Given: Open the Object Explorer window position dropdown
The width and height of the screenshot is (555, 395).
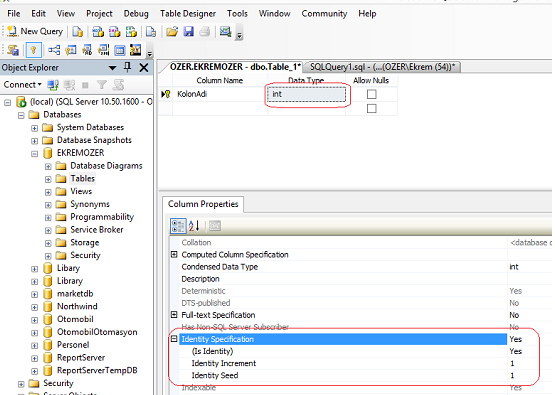Looking at the screenshot, I should [112, 68].
